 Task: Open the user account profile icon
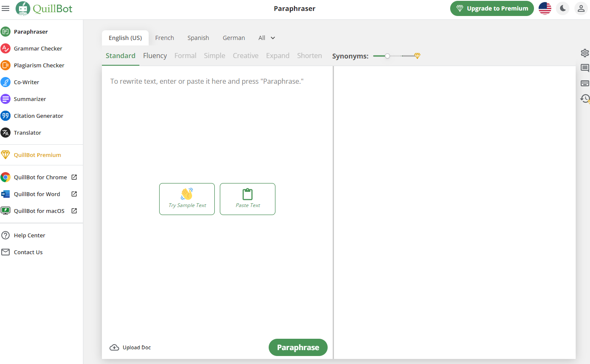581,8
